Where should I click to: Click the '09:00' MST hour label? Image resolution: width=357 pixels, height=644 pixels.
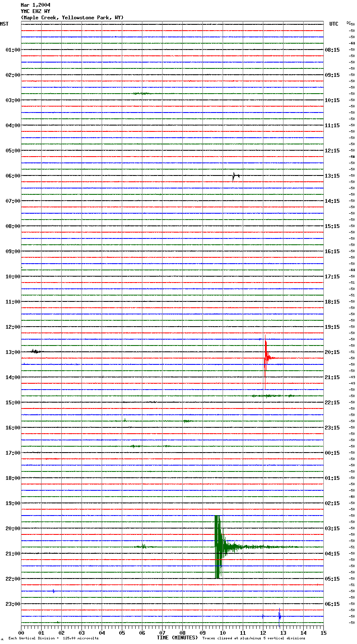(13, 251)
